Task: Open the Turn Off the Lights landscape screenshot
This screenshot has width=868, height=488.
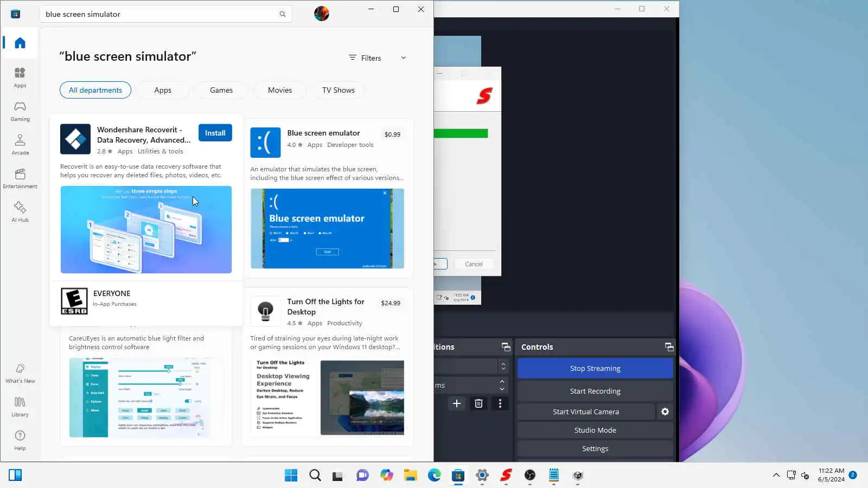Action: point(362,397)
